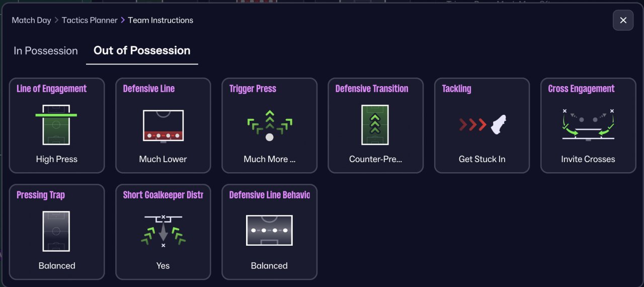Go to Match Day breadcrumb
Screen dimensions: 644x287
tap(31, 20)
